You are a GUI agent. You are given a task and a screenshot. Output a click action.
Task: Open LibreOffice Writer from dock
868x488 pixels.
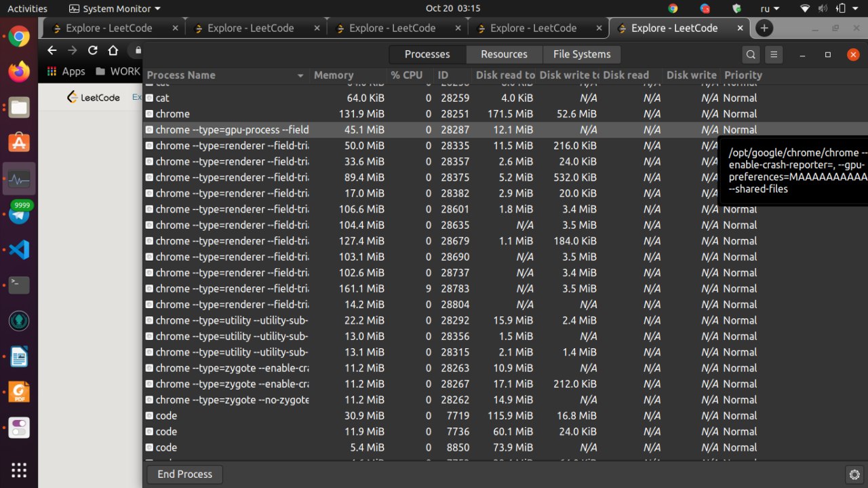(19, 356)
